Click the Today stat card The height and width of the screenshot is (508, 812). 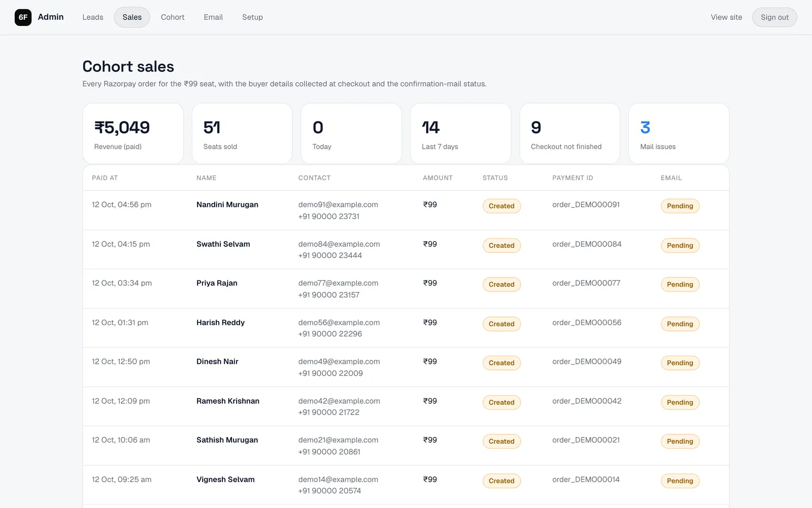click(x=351, y=134)
